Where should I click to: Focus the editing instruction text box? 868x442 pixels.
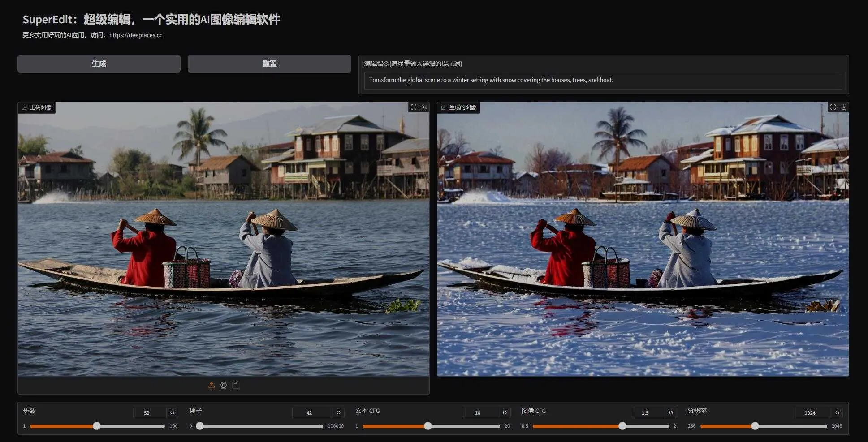pyautogui.click(x=603, y=80)
